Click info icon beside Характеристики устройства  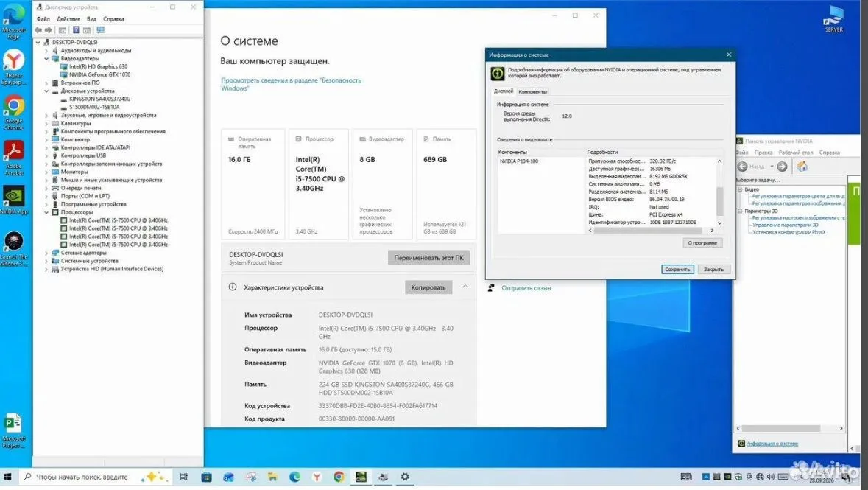[x=233, y=287]
